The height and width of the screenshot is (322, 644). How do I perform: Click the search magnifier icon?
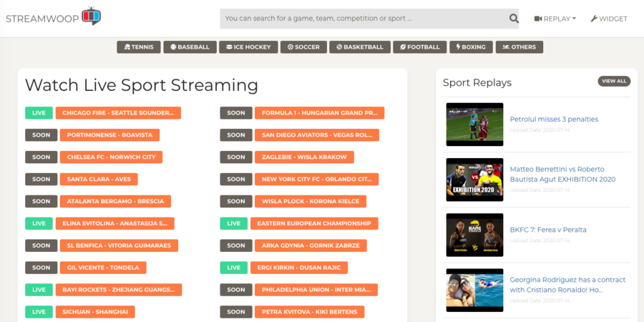click(x=514, y=19)
